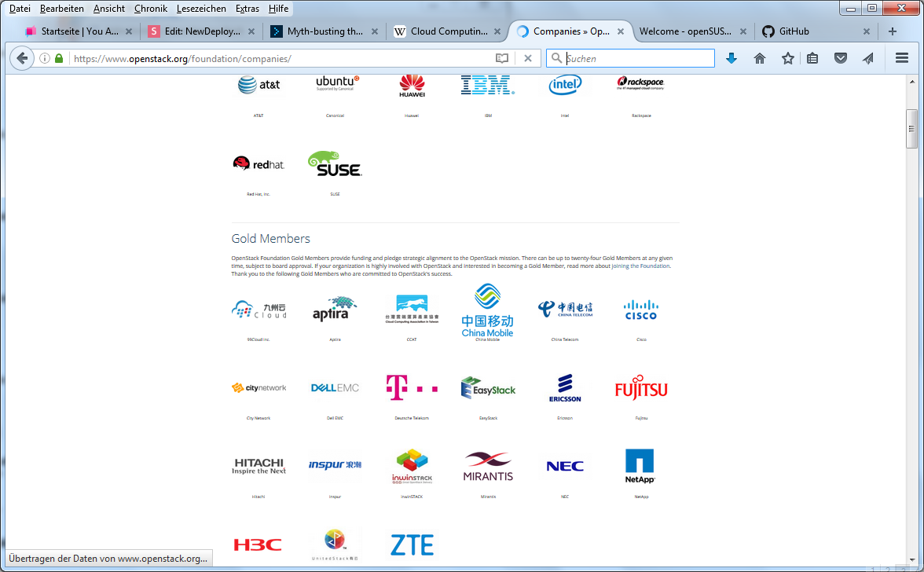Click the AT&T logo
The height and width of the screenshot is (572, 924).
(258, 86)
